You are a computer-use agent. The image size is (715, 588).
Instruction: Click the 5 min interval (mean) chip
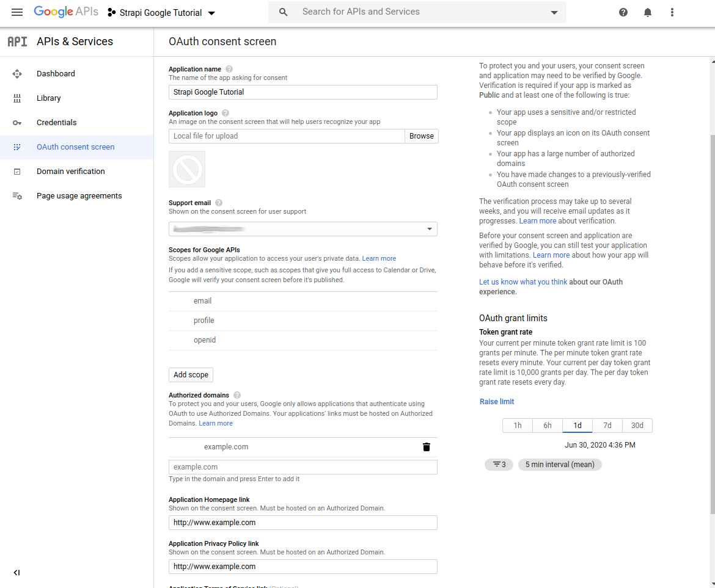click(560, 465)
